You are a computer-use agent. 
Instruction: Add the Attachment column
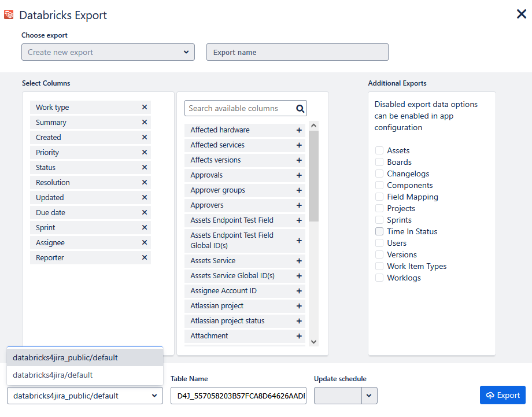(299, 336)
